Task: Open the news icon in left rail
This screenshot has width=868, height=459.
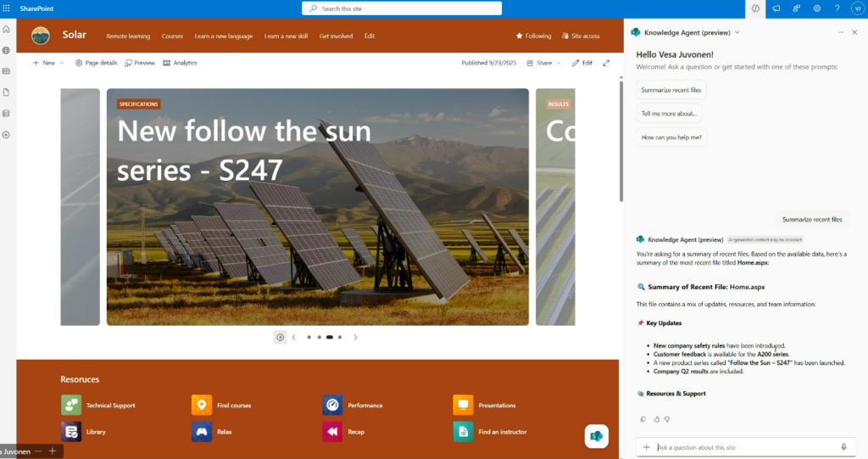Action: point(6,71)
